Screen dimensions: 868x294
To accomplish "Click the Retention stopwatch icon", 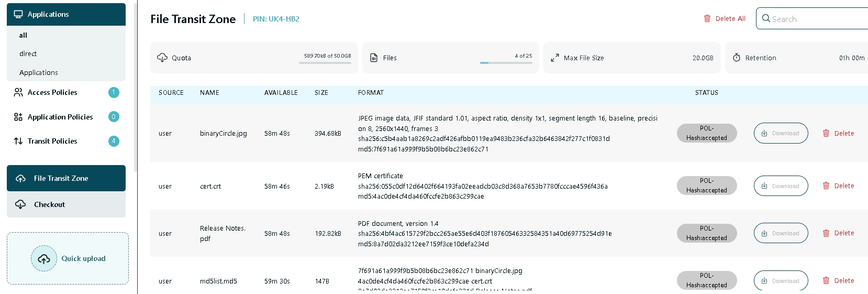I will 737,58.
